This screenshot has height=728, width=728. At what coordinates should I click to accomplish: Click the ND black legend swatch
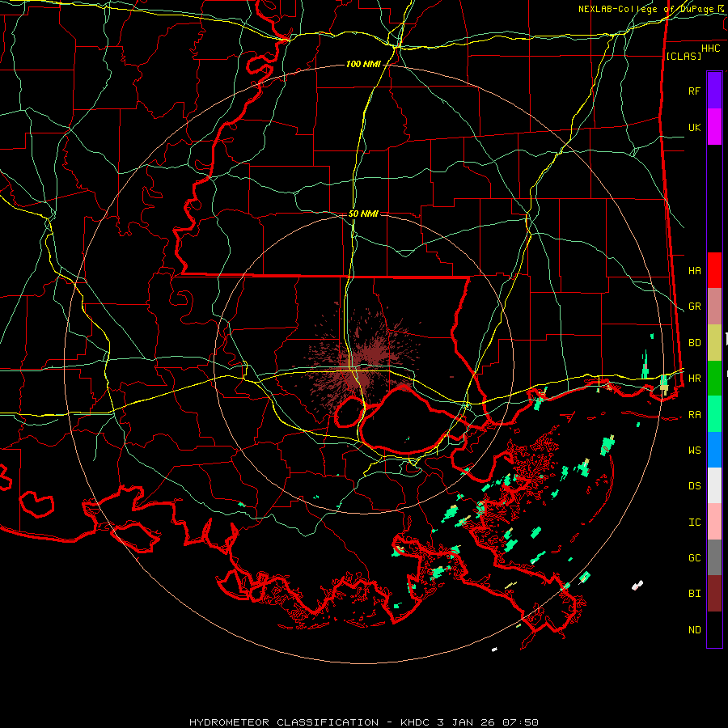coord(714,629)
